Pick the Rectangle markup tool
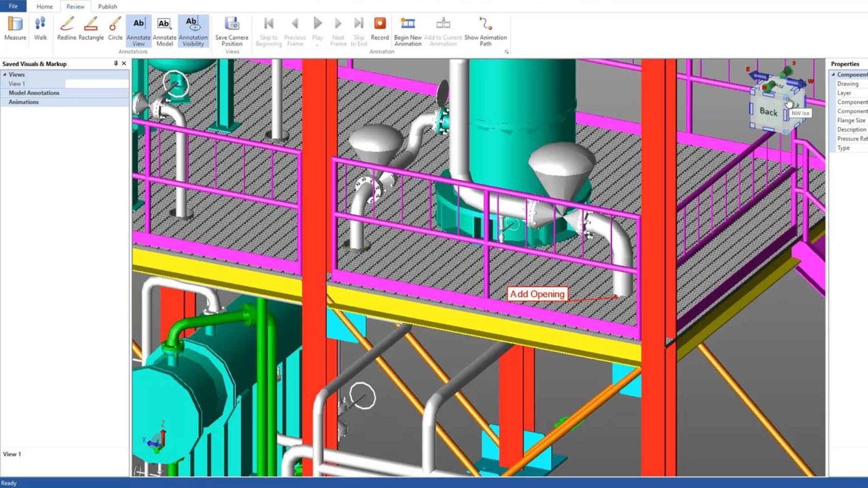 pos(91,28)
